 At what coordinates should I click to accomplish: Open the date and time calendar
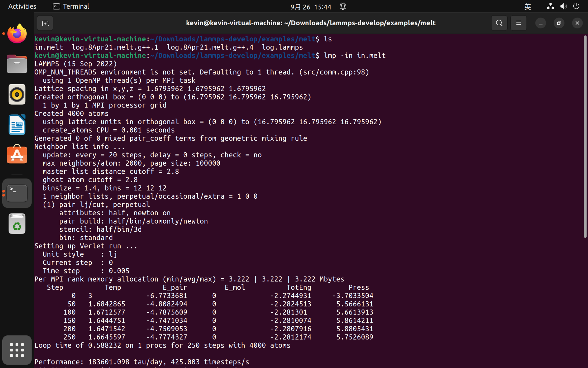tap(311, 7)
